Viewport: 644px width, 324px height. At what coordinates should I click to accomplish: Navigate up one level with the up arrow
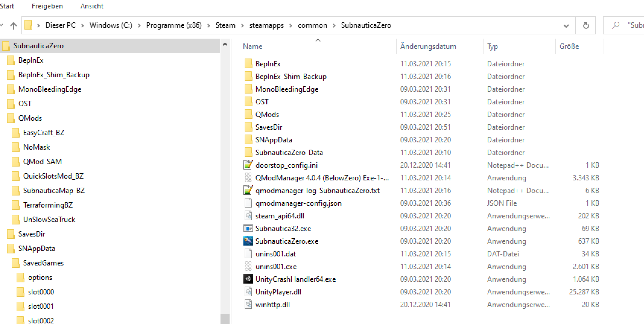coord(14,25)
